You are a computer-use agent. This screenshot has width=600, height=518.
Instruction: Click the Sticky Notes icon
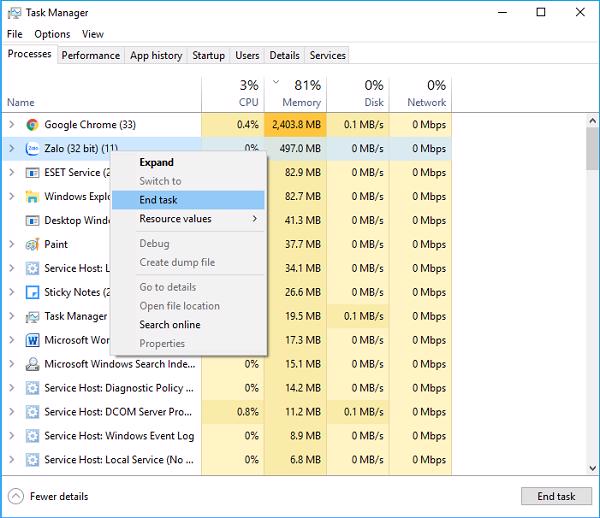pyautogui.click(x=32, y=292)
